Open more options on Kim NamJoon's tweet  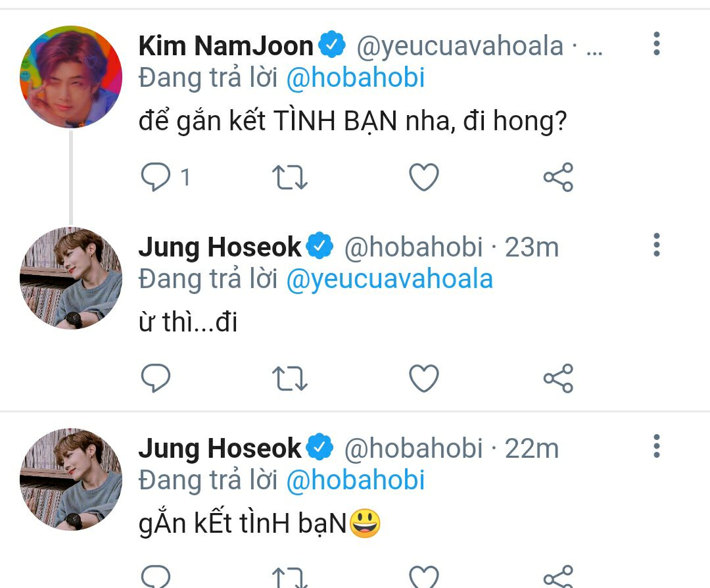point(657,44)
